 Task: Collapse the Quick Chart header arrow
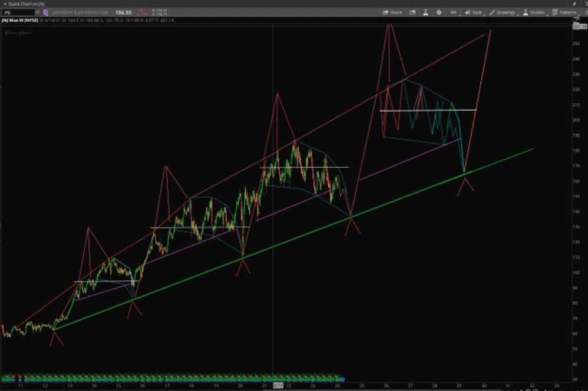pos(5,4)
